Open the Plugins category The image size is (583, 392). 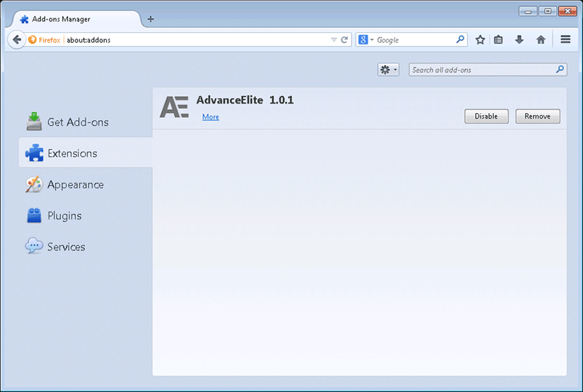(64, 216)
